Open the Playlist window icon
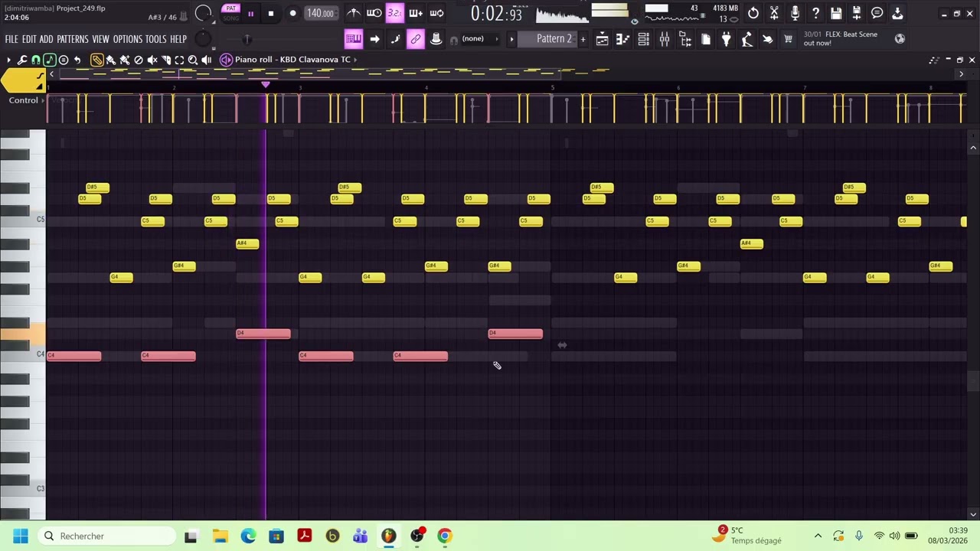The image size is (980, 551). point(603,39)
